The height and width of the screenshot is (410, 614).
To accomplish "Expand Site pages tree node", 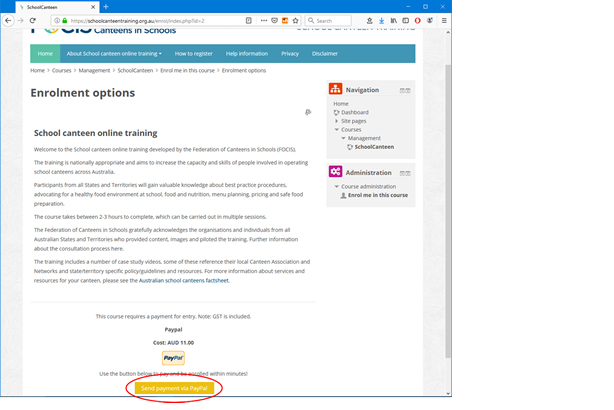I will 337,121.
